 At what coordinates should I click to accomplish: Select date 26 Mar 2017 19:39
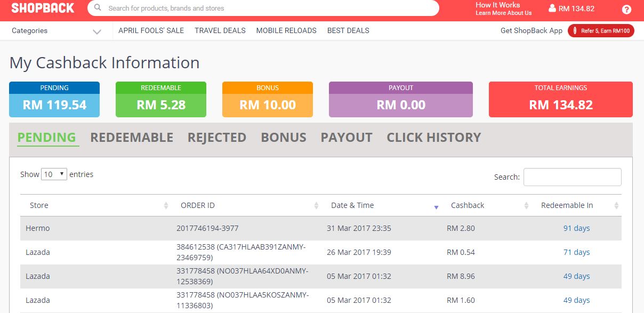tap(359, 252)
